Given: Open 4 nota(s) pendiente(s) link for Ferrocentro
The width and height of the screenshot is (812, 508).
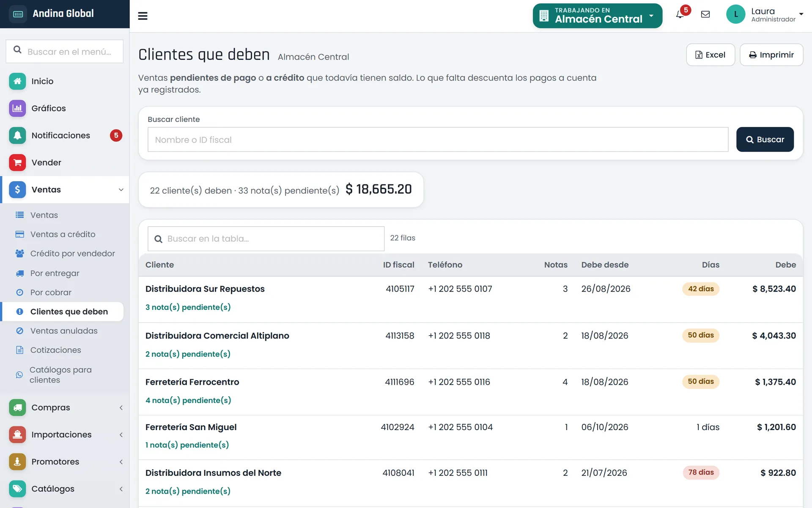Looking at the screenshot, I should pos(188,400).
